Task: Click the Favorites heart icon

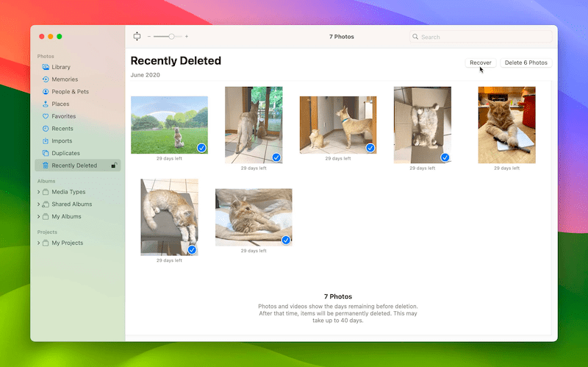Action: (46, 116)
